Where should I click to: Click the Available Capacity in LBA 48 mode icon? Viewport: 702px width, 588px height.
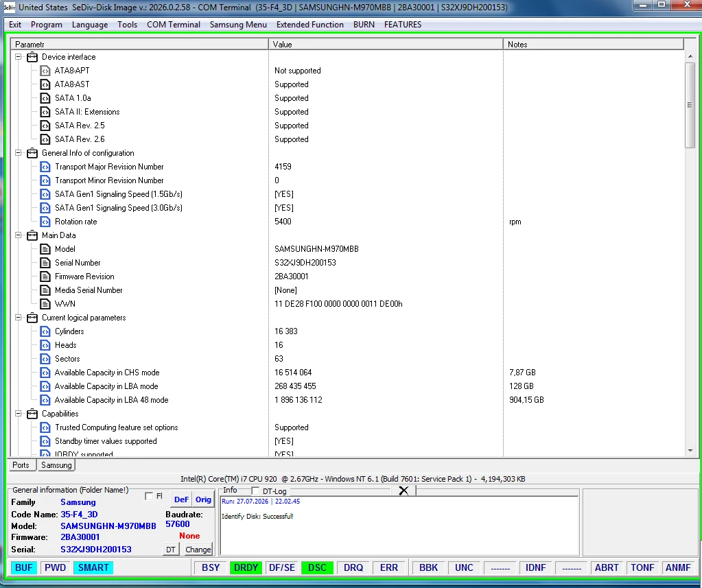pyautogui.click(x=45, y=400)
